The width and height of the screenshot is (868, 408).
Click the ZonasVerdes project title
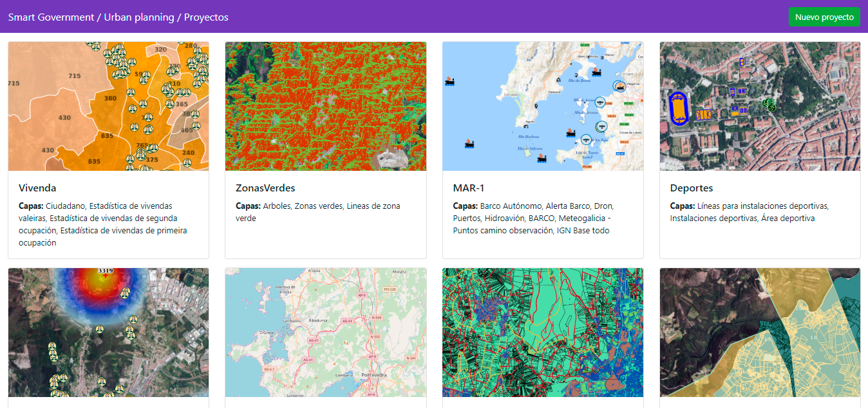[x=265, y=188]
